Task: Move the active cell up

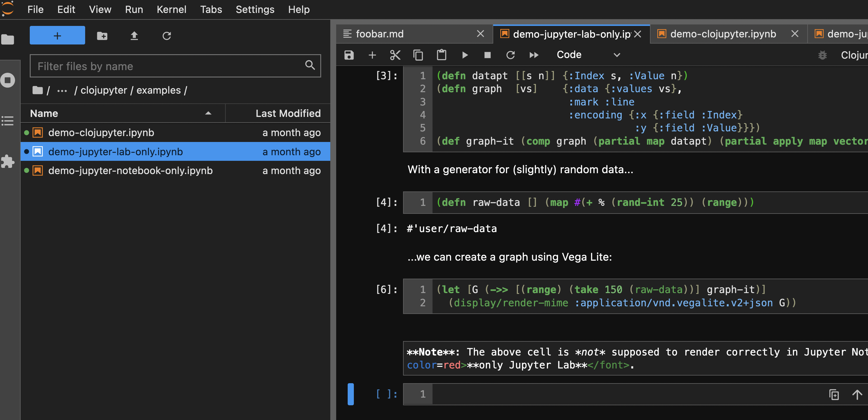Action: [x=857, y=394]
